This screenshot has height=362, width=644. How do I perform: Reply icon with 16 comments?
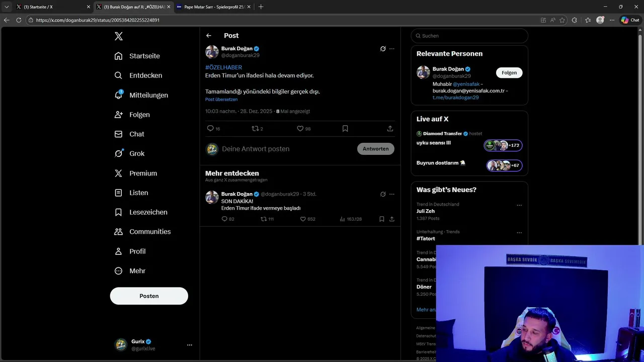pos(213,129)
